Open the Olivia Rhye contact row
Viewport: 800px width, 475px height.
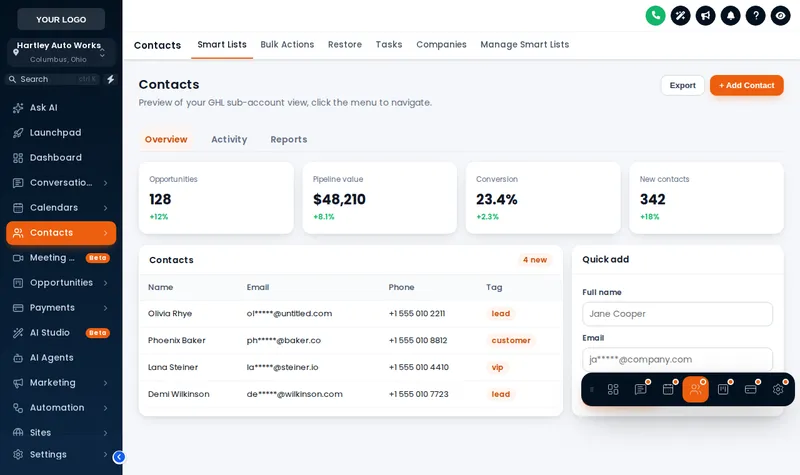coord(351,314)
